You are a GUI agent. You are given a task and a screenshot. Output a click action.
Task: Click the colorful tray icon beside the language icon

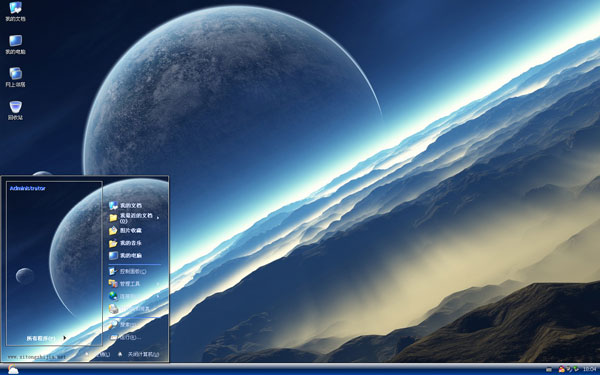click(561, 369)
